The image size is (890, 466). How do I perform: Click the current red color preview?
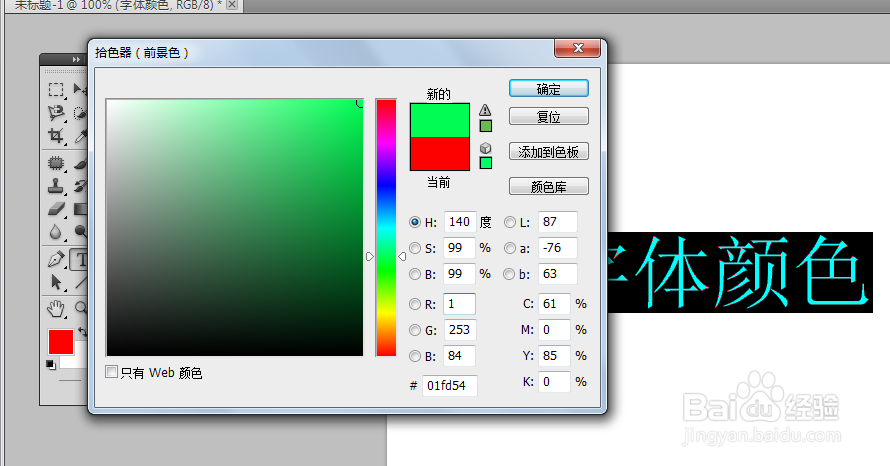click(x=440, y=153)
